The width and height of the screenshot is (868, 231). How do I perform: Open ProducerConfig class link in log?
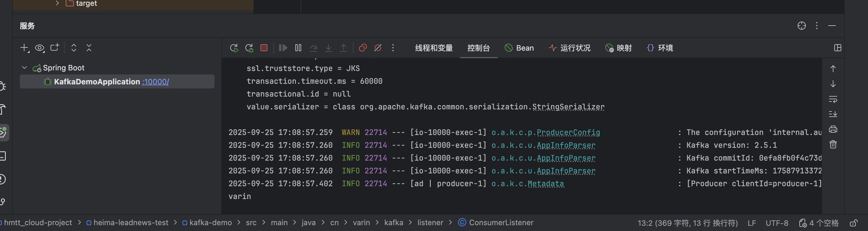pyautogui.click(x=568, y=133)
